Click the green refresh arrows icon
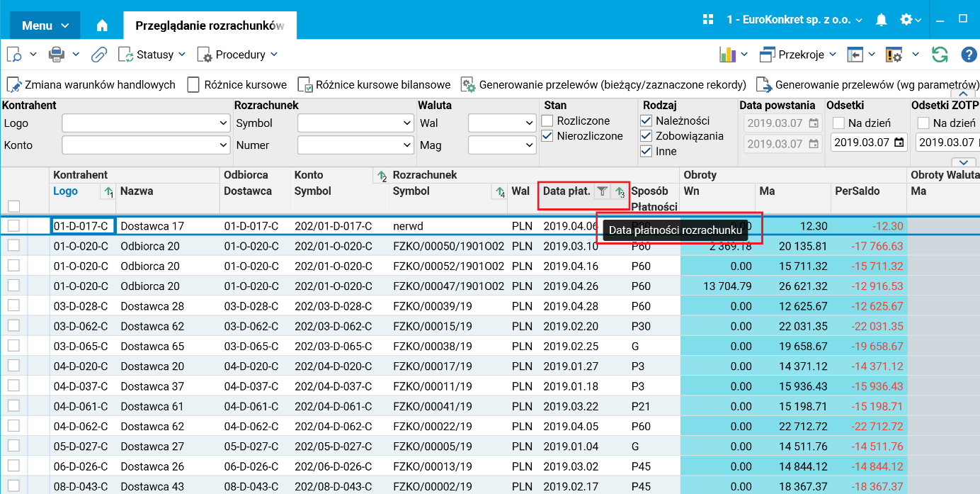 (x=940, y=55)
